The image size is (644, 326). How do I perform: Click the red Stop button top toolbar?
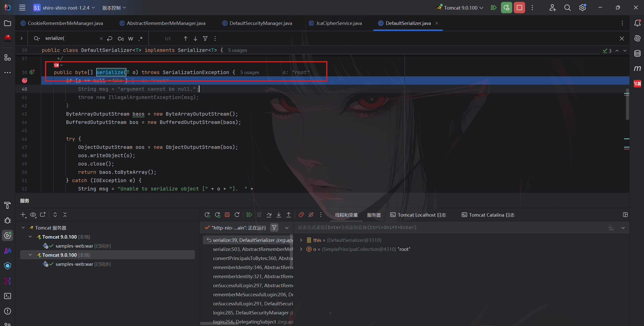click(519, 8)
